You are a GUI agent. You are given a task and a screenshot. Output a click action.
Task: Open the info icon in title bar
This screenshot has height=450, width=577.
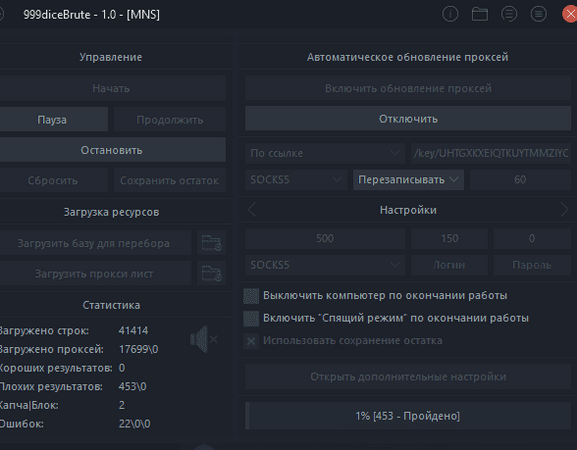(450, 14)
